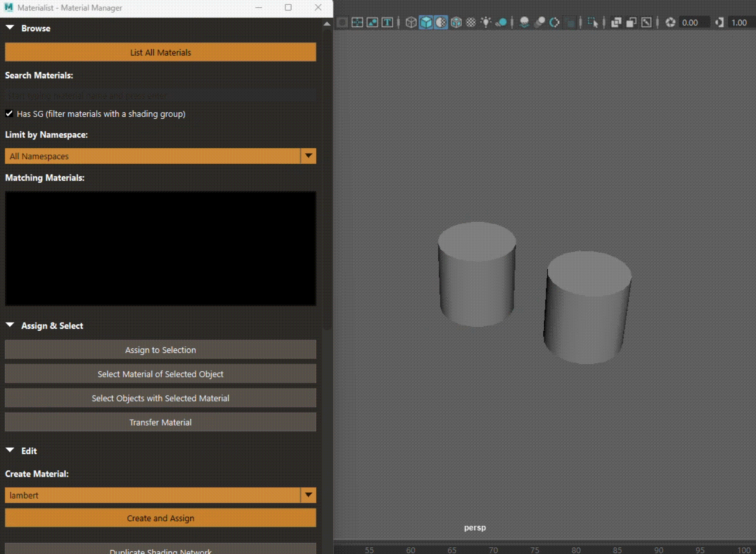Toggle X-ray joints icon

click(646, 22)
